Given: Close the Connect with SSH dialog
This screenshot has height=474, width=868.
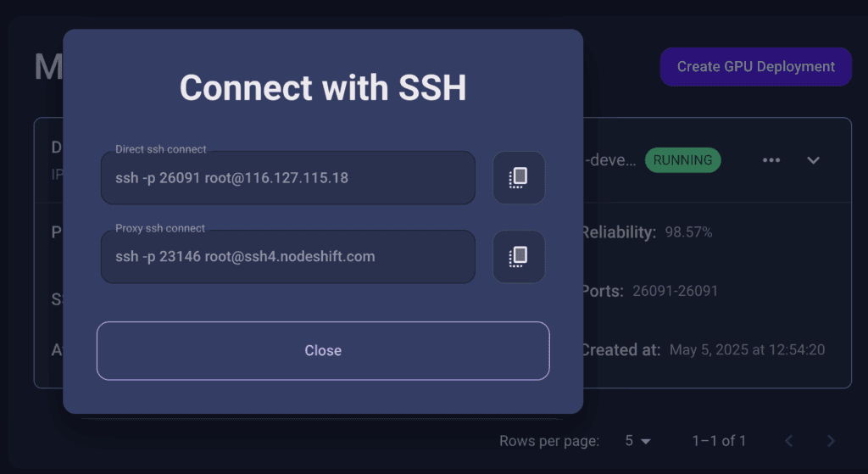Looking at the screenshot, I should [323, 350].
